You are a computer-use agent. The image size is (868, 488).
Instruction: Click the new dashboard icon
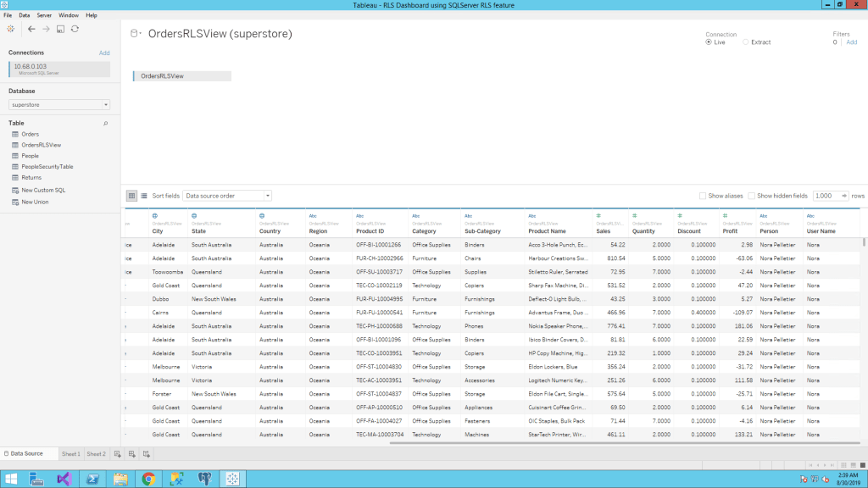[x=131, y=454]
